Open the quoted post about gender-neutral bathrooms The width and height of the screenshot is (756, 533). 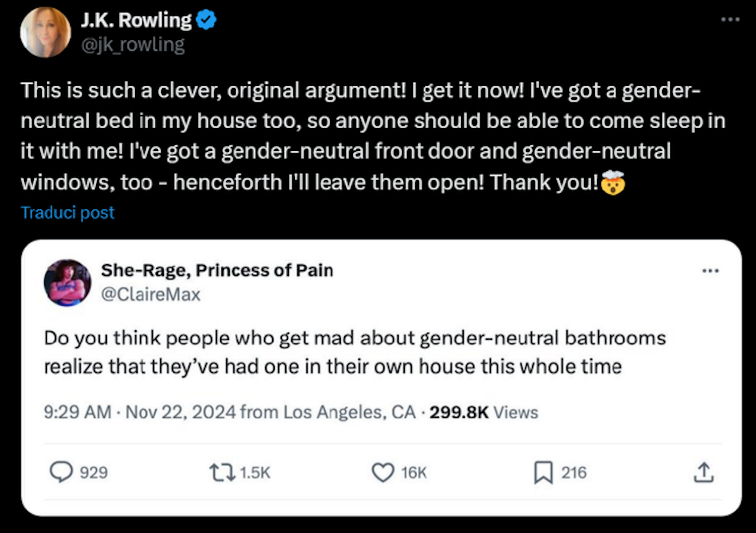pyautogui.click(x=355, y=352)
